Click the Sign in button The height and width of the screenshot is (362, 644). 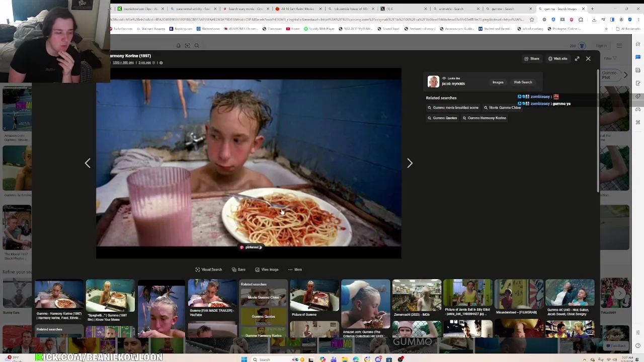tap(601, 46)
